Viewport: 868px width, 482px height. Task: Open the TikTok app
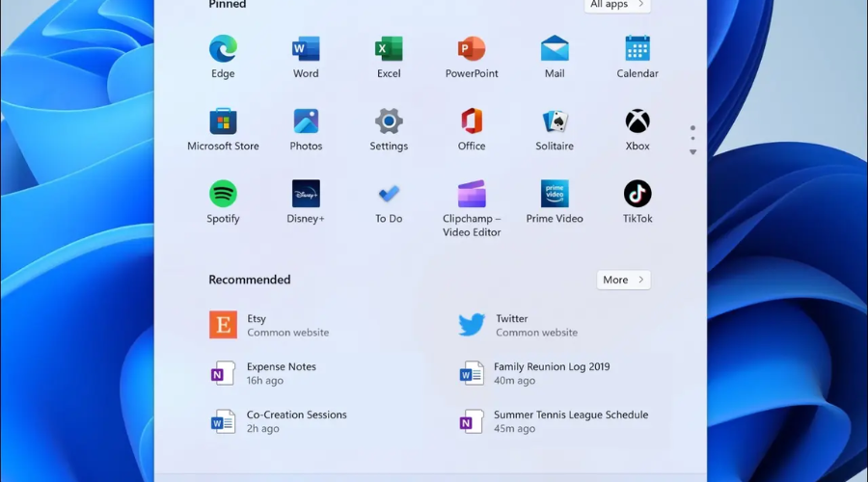pyautogui.click(x=637, y=194)
